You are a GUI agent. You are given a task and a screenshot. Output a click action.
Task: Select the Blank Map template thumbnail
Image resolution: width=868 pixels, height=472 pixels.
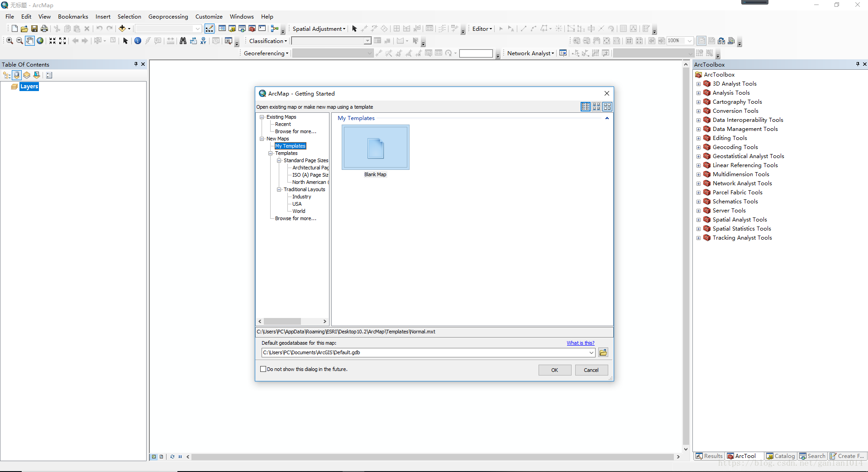(376, 148)
